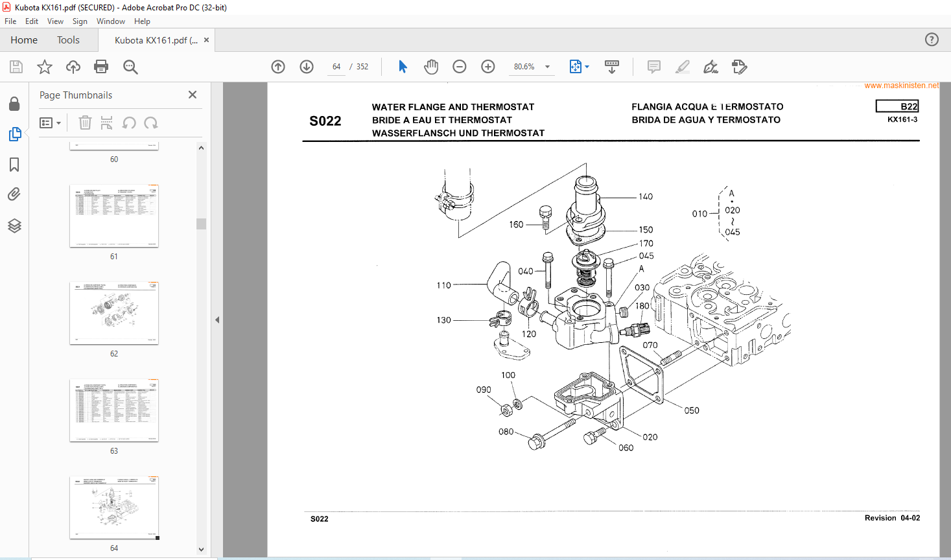Viewport: 951px width, 560px height.
Task: Click rotate counterclockwise icon in thumbnails panel
Action: tap(129, 122)
